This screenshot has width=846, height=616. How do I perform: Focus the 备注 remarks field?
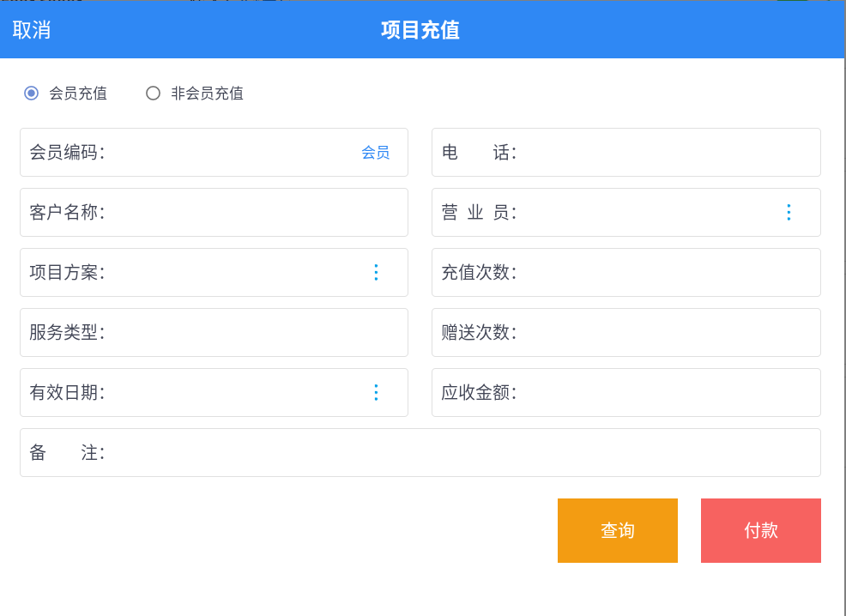pos(420,452)
